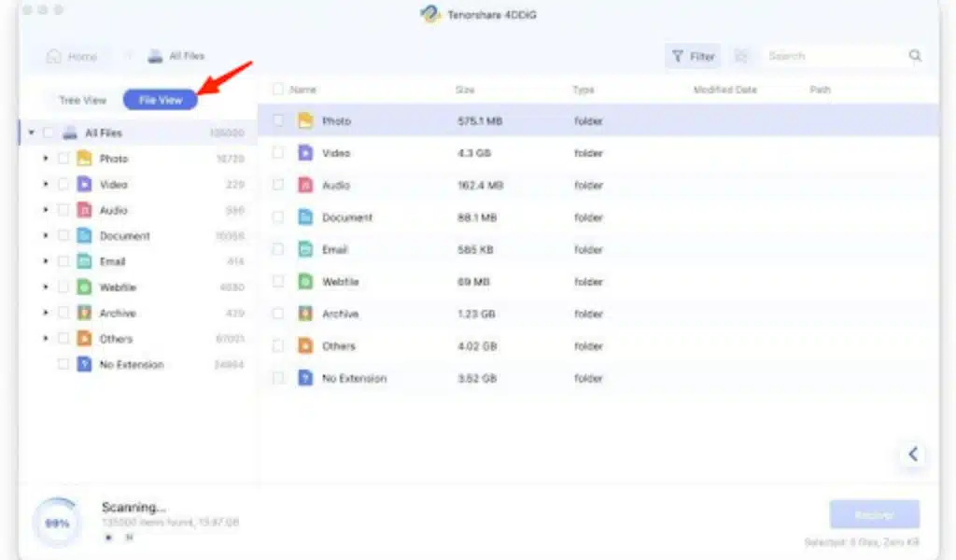The width and height of the screenshot is (956, 560).
Task: Click the Recover button
Action: 874,513
